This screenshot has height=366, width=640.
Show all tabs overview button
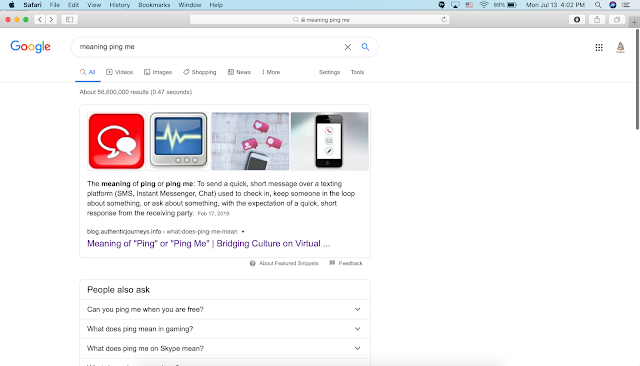coord(617,20)
